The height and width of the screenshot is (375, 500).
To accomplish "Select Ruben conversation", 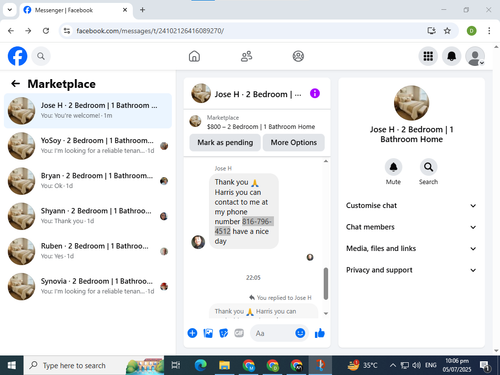I will point(88,251).
